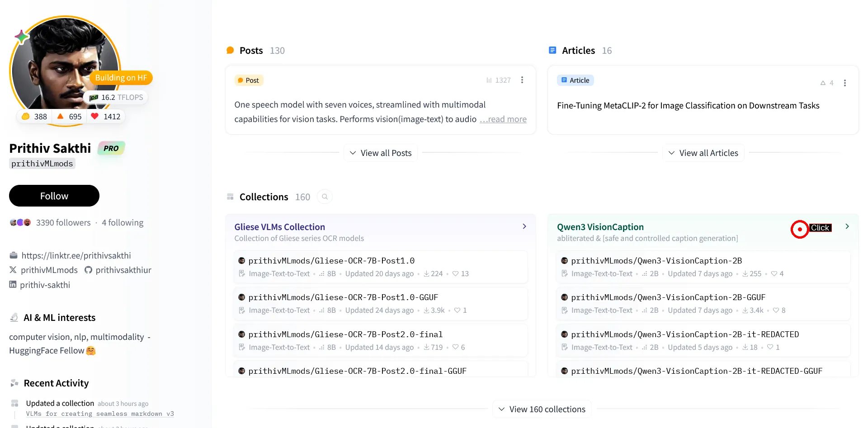Open Gliese VLMs Collection chevron arrow

pos(524,226)
